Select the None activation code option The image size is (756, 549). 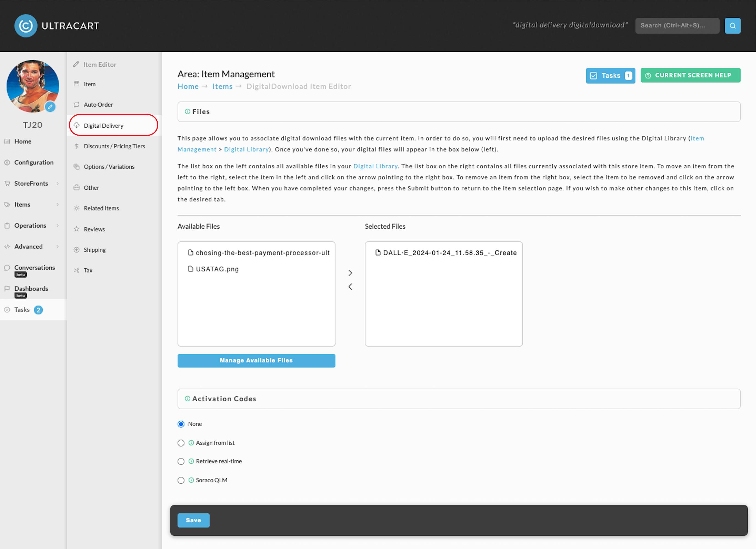(x=181, y=424)
